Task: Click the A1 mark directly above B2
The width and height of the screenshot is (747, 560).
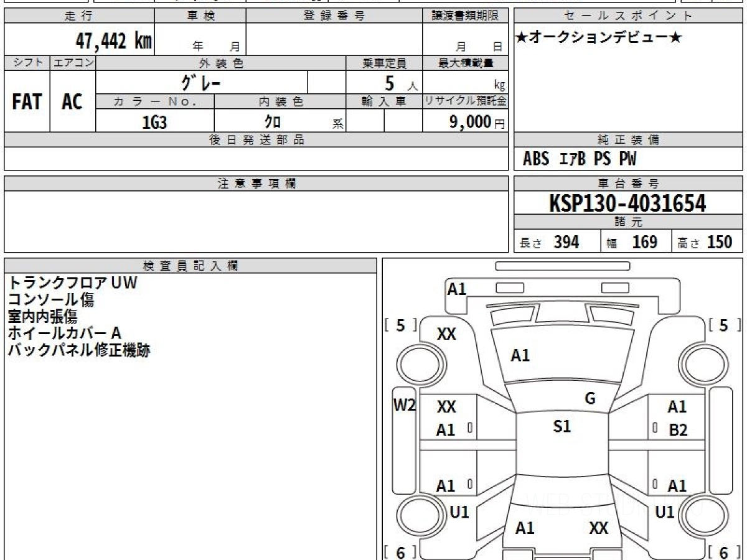Action: pos(677,407)
